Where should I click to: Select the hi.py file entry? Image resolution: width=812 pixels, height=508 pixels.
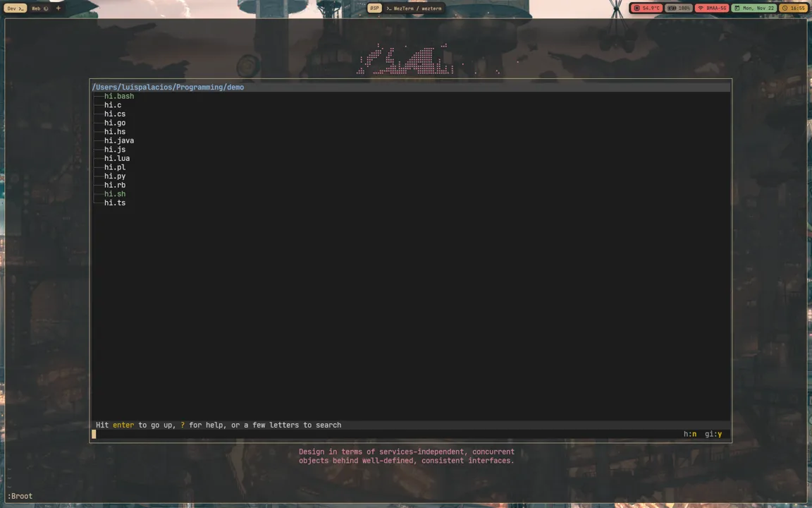coord(115,176)
